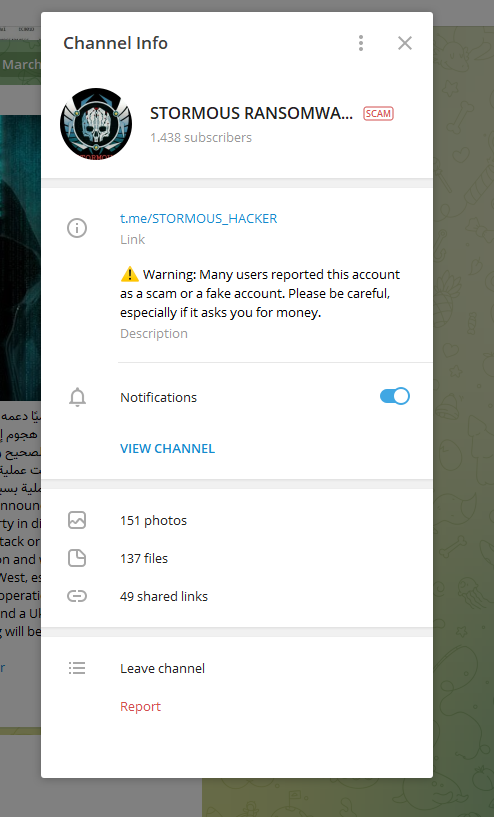494x817 pixels.
Task: Open the t.me/STORMOUS_HACKER link
Action: click(x=199, y=218)
